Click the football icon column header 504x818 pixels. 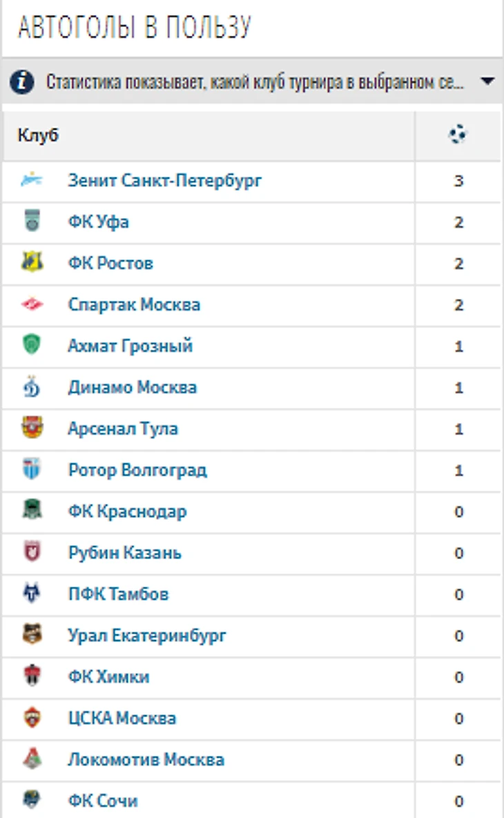(x=458, y=135)
